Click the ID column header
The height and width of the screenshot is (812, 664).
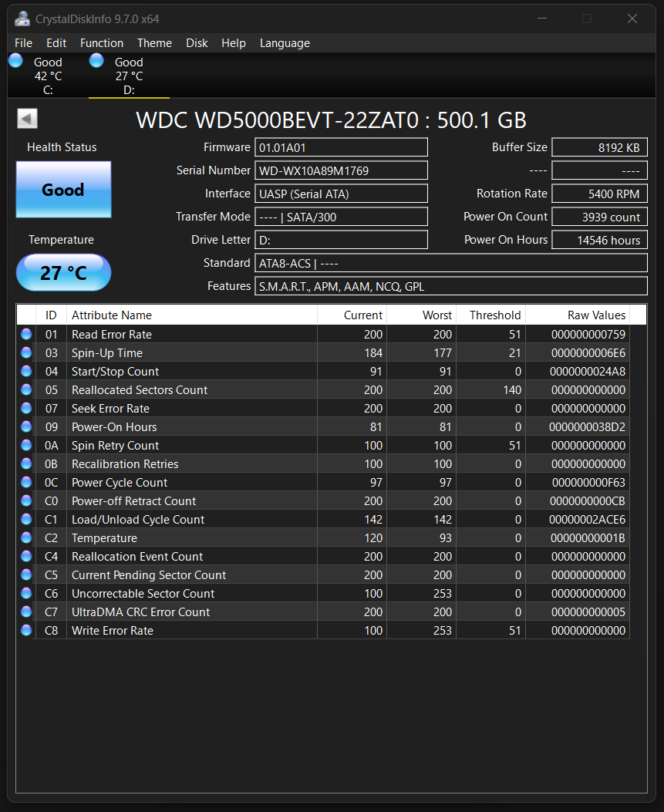[x=51, y=315]
